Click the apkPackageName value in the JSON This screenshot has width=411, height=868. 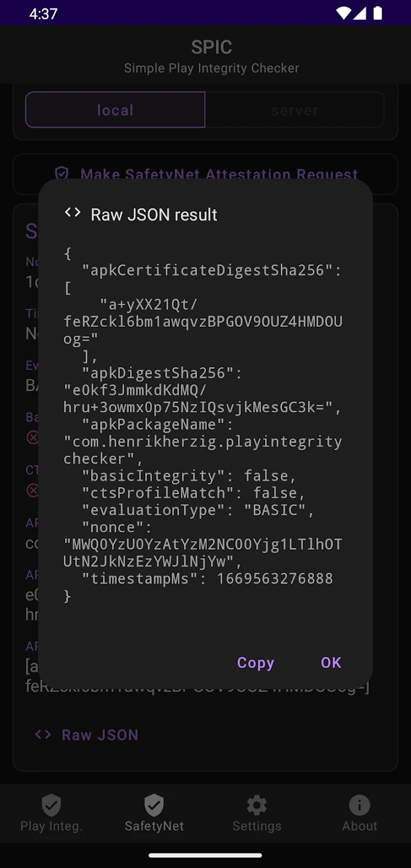pyautogui.click(x=202, y=450)
